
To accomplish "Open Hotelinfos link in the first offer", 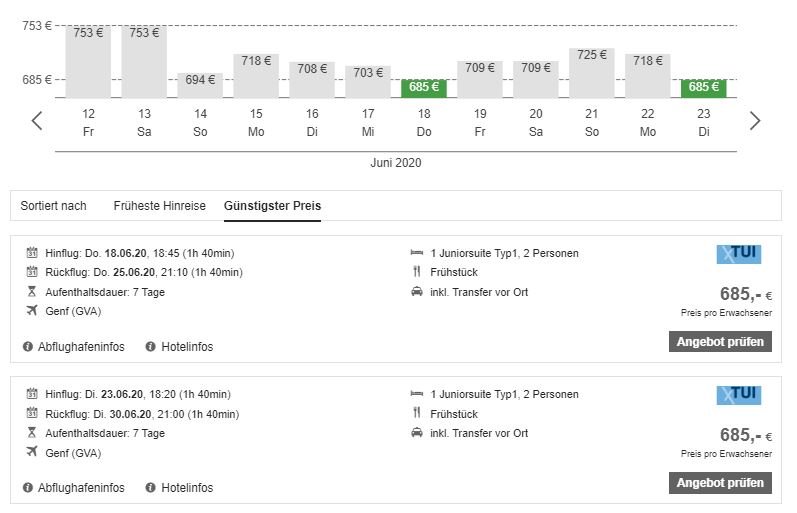I will pos(187,347).
